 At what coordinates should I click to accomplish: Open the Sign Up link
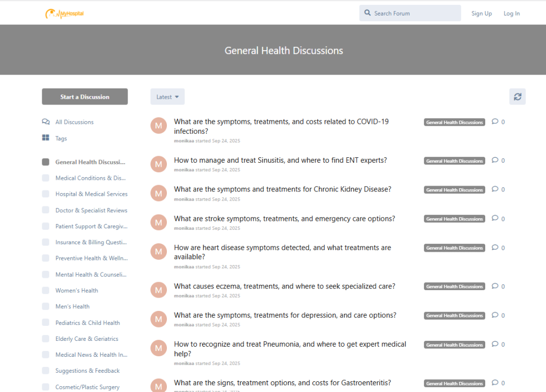[481, 13]
